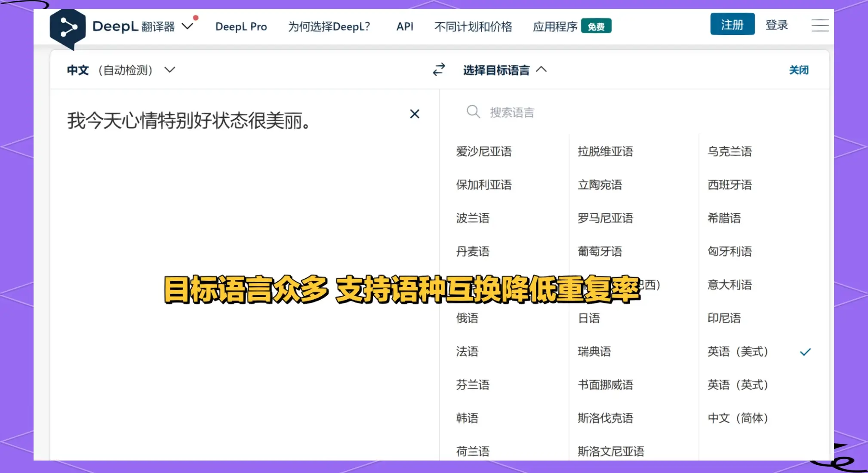This screenshot has height=473, width=868.
Task: Click the checkmark beside 英语(美式)
Action: tap(805, 352)
